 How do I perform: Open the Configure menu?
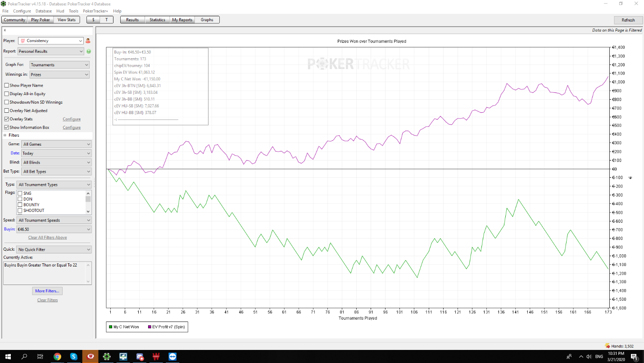22,11
